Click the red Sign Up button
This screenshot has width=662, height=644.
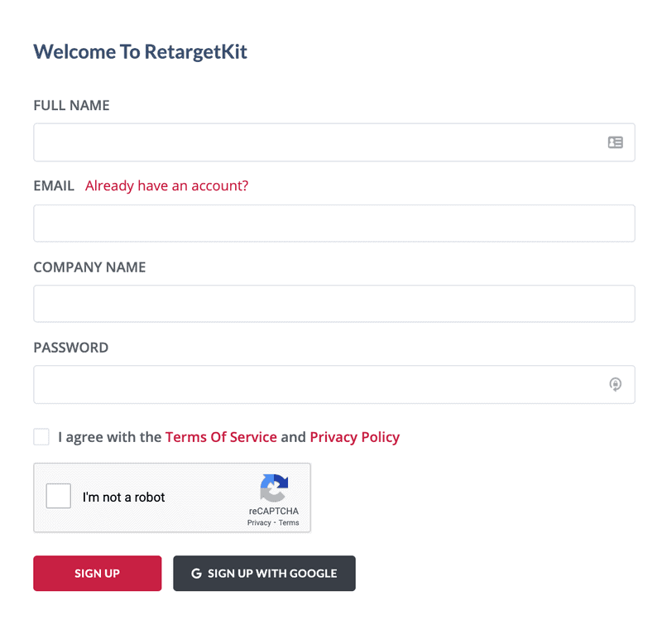[x=98, y=573]
